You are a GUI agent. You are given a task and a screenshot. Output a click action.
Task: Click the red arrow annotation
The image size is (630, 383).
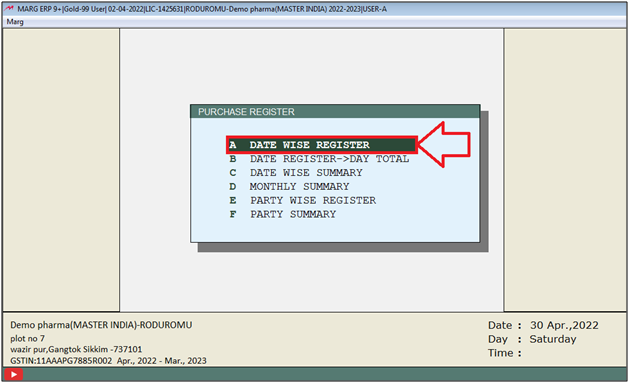(444, 144)
